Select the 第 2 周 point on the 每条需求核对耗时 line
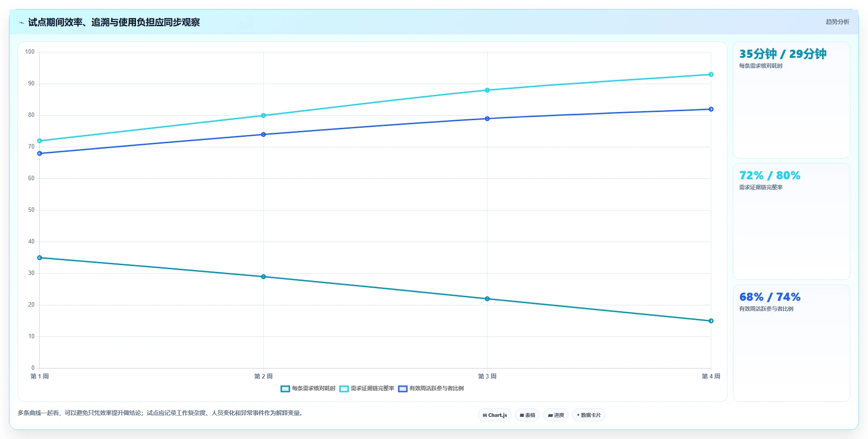This screenshot has height=439, width=868. tap(263, 277)
